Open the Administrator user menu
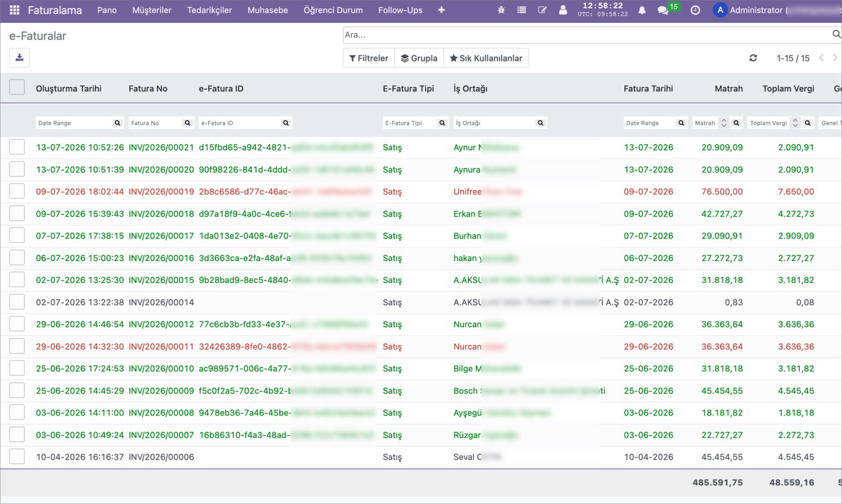The width and height of the screenshot is (842, 504). (x=775, y=10)
